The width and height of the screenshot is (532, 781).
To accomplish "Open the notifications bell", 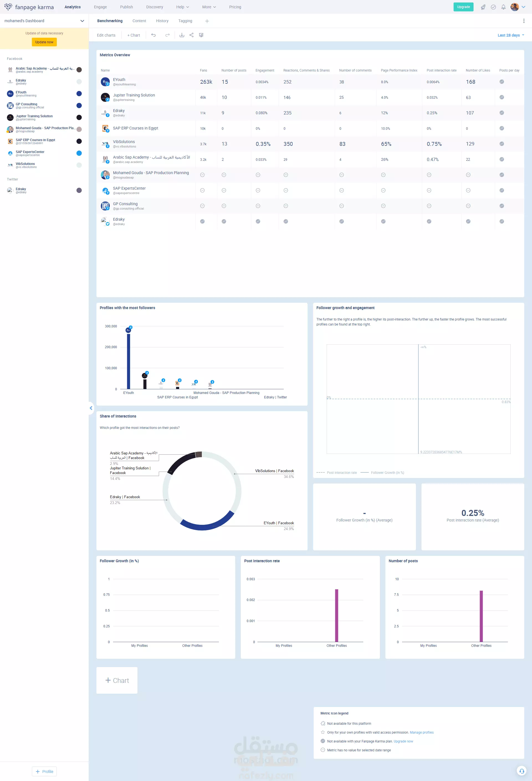I will point(503,7).
